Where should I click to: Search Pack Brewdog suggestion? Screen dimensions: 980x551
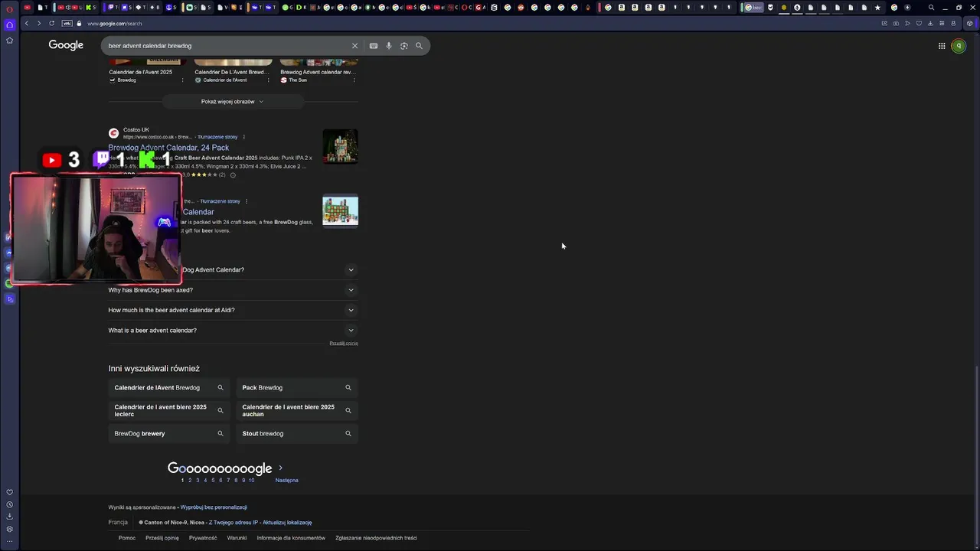coord(297,388)
